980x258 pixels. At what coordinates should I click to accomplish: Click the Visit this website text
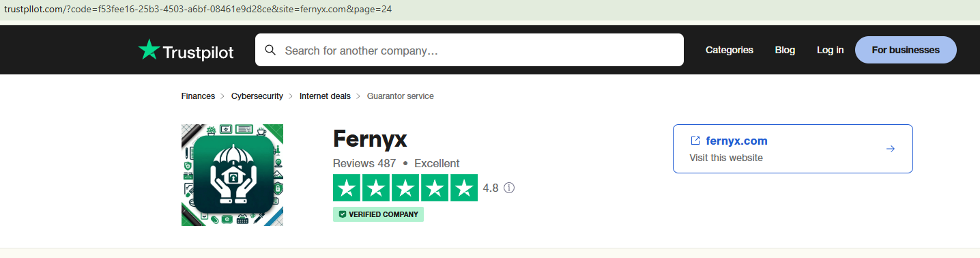click(x=726, y=158)
